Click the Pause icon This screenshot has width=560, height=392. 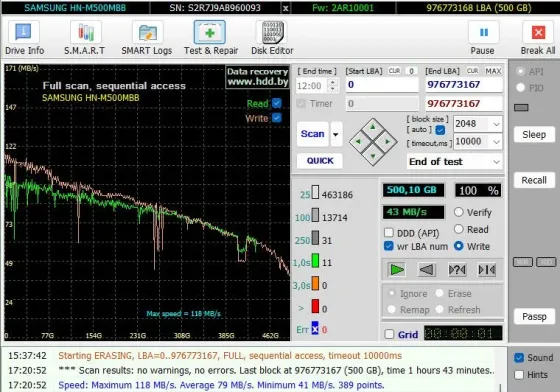pyautogui.click(x=484, y=32)
